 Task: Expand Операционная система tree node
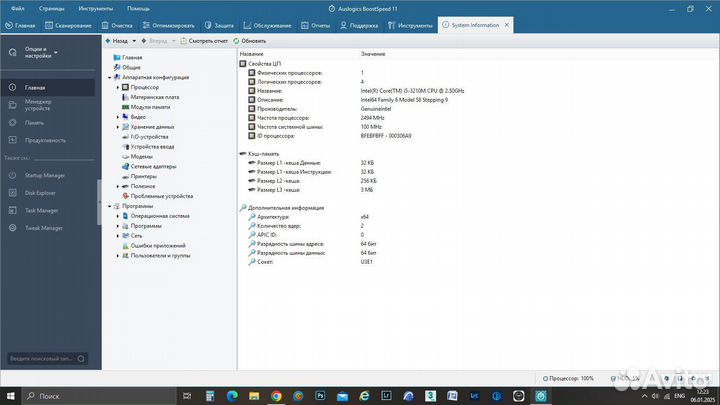click(118, 216)
